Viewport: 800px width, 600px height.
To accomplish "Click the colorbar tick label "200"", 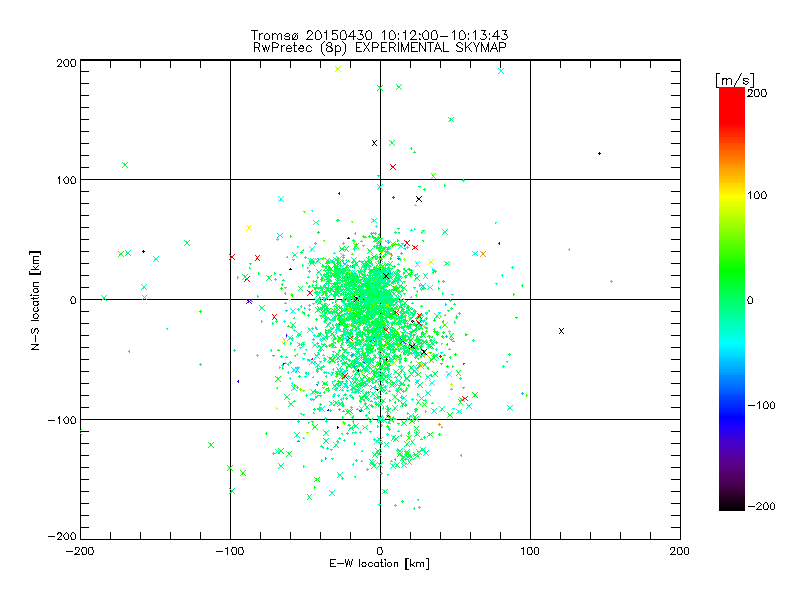I will coord(757,93).
